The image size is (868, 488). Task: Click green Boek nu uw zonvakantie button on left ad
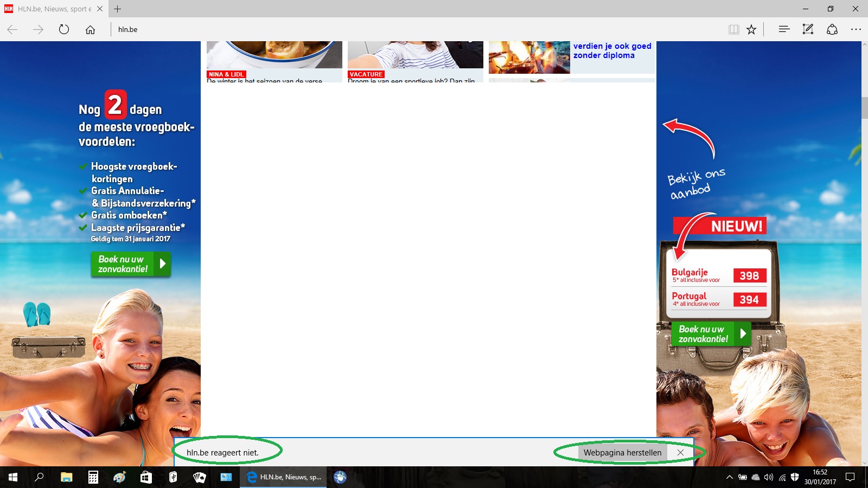[131, 264]
